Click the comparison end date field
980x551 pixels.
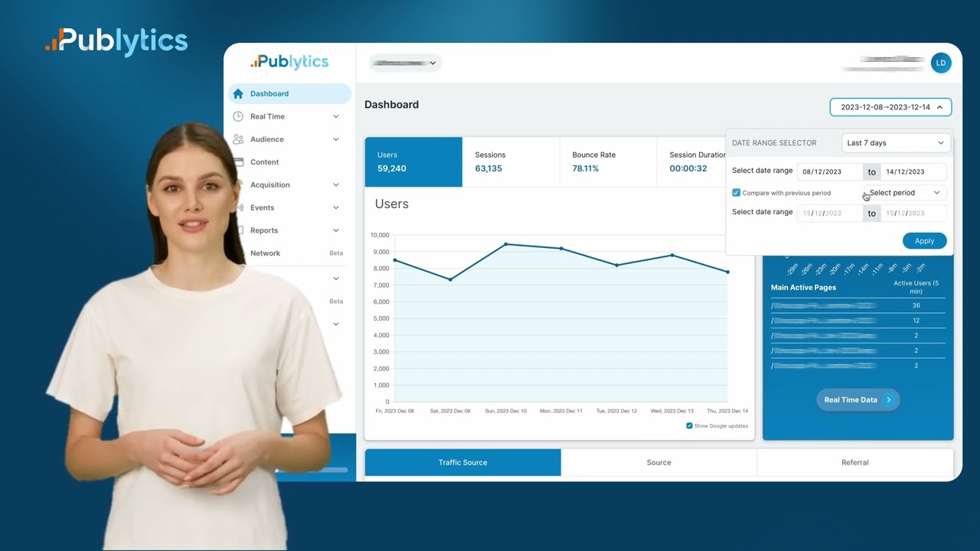913,214
